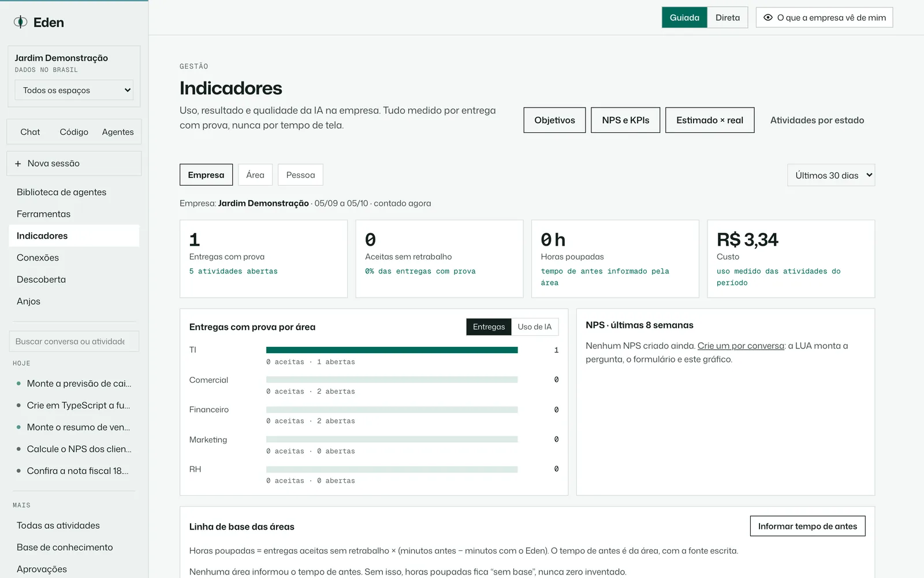Click O que a empresa vê de mim
924x578 pixels.
coord(825,17)
